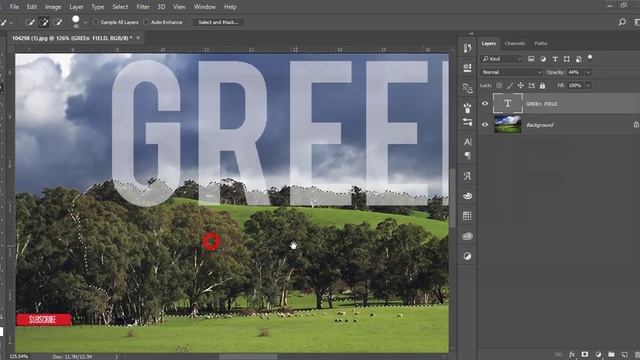640x360 pixels.
Task: Switch to the Paths tab
Action: coord(541,43)
